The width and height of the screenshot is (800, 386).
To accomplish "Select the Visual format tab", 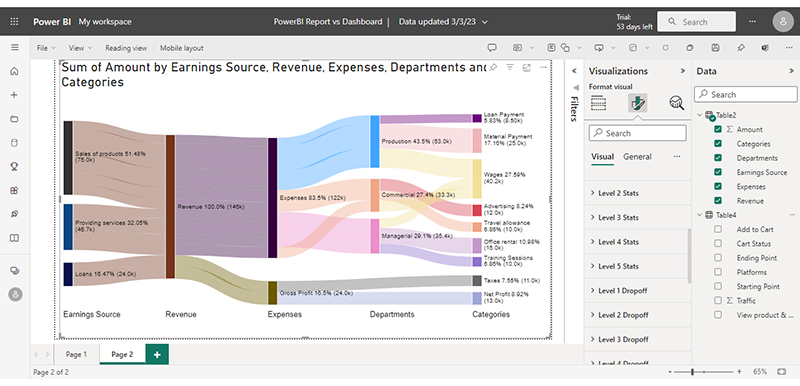I will click(x=602, y=157).
